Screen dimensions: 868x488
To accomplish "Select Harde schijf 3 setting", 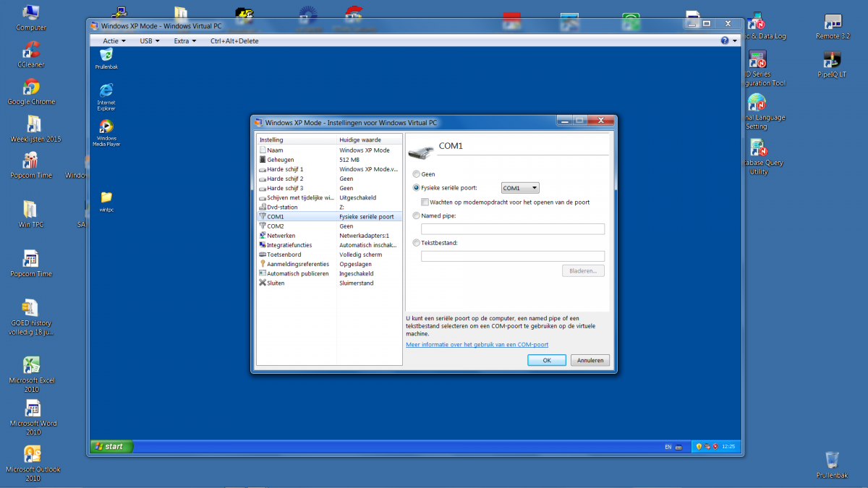I will pyautogui.click(x=329, y=188).
